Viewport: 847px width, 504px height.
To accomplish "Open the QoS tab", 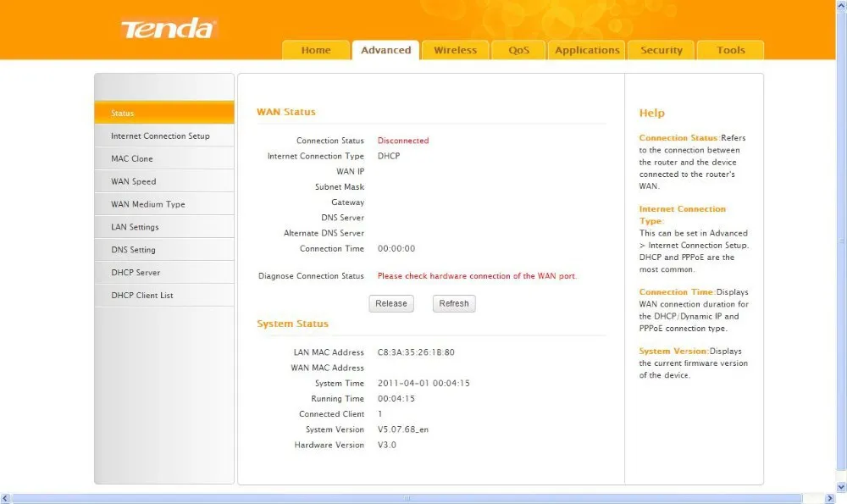I will [x=518, y=50].
